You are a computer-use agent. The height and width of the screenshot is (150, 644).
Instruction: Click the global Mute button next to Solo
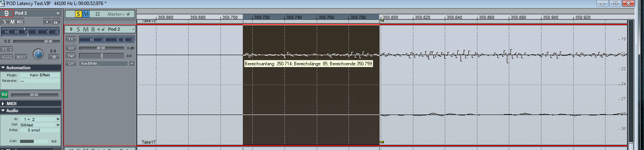pos(85,14)
